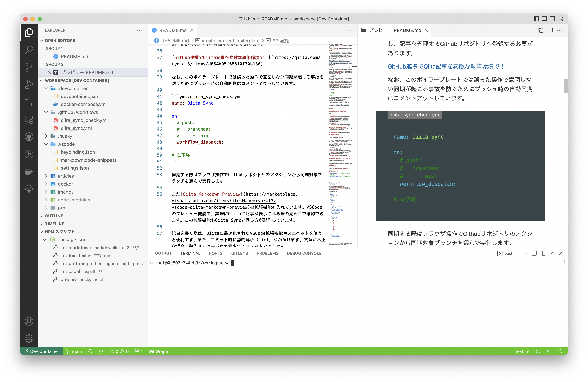The image size is (588, 382).
Task: Switch to the PROBLEMS panel tab
Action: click(267, 253)
